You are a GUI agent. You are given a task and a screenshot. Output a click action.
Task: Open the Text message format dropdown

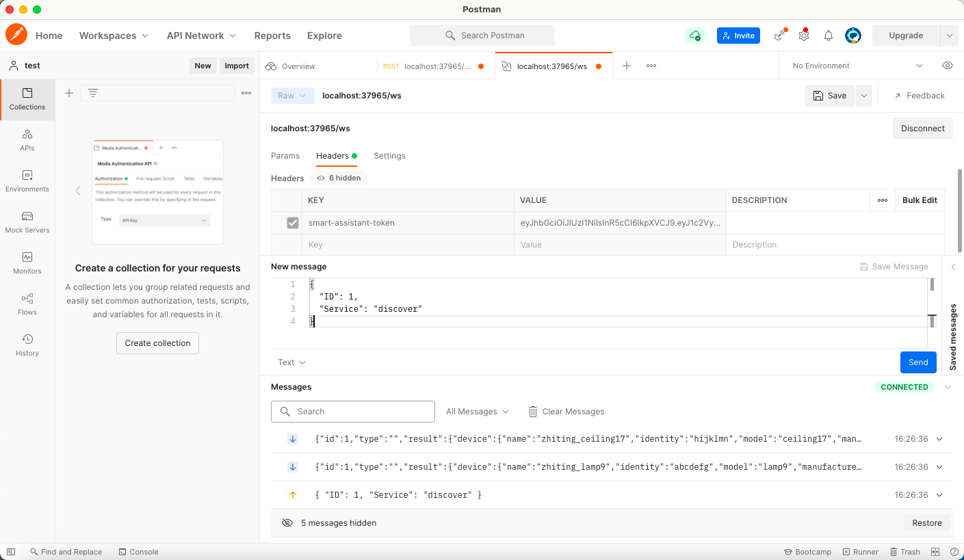(x=291, y=362)
